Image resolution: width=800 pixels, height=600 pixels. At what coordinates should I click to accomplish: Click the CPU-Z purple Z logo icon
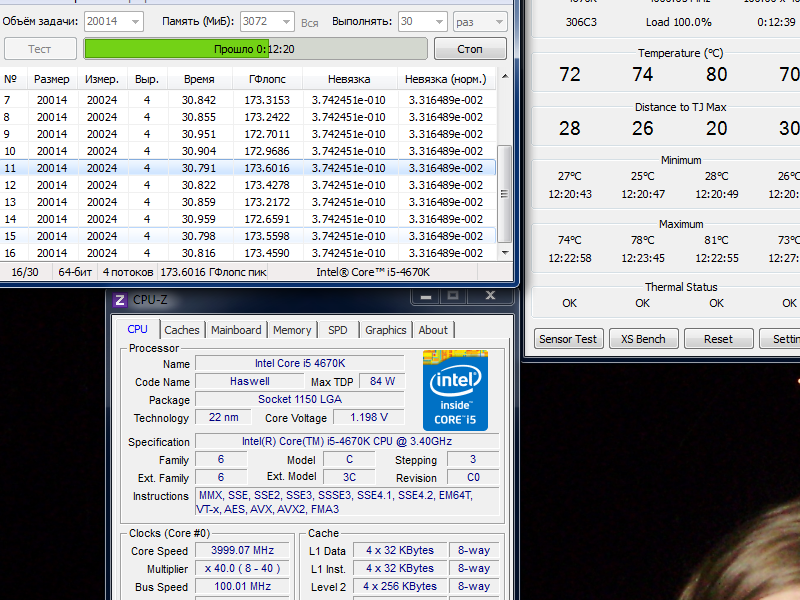[x=119, y=300]
